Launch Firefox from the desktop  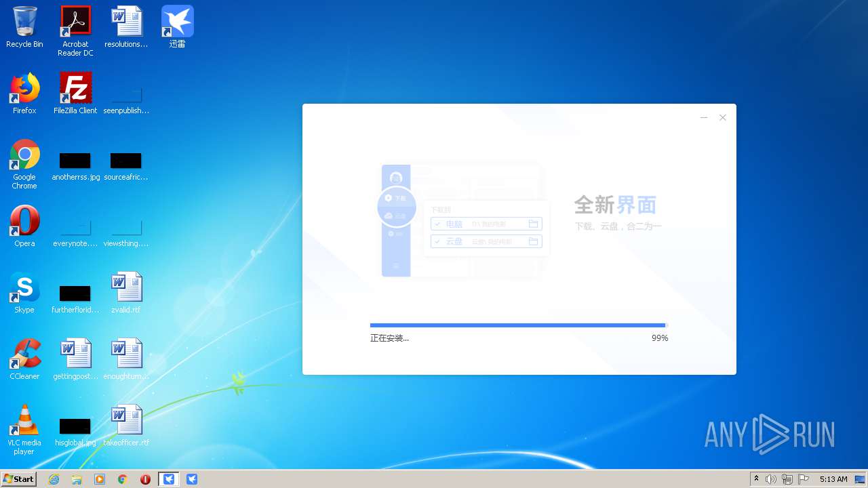coord(24,94)
